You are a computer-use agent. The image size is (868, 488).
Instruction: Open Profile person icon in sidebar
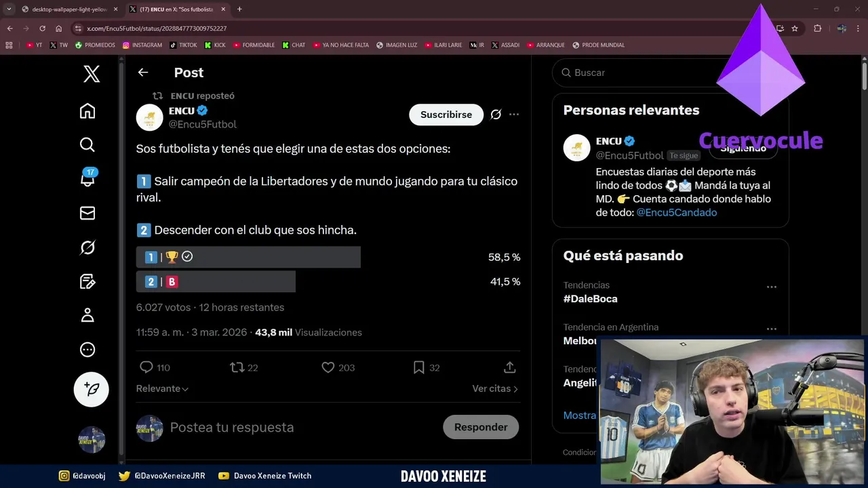(x=87, y=315)
